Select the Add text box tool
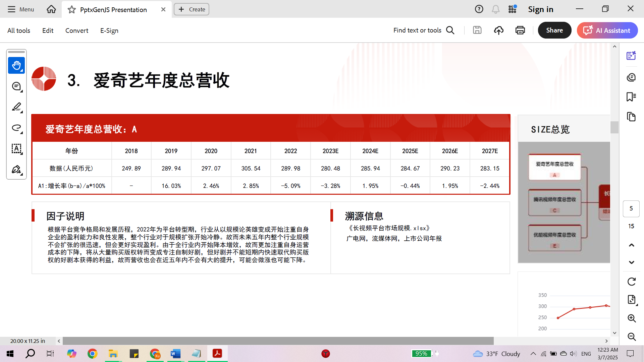644x362 pixels. point(16,149)
